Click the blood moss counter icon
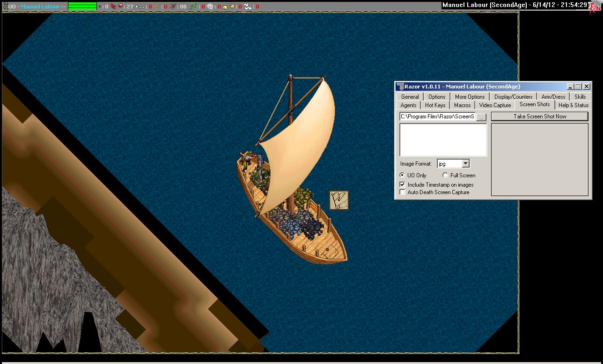 pyautogui.click(x=114, y=7)
